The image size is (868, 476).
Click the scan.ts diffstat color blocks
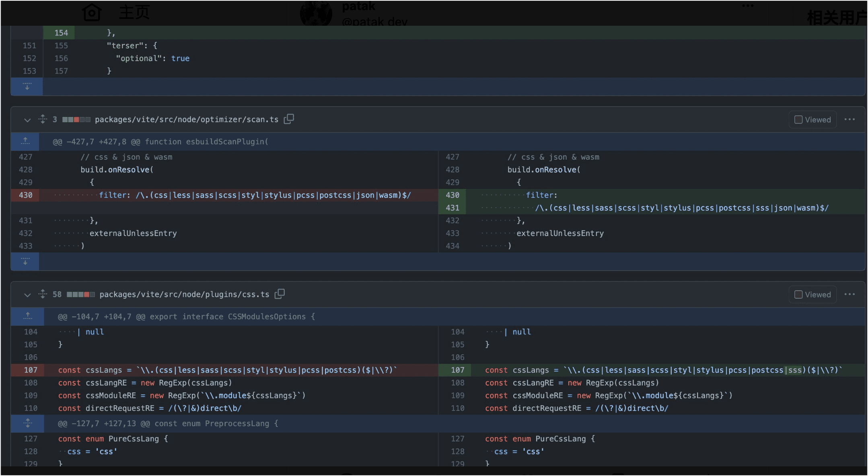76,120
